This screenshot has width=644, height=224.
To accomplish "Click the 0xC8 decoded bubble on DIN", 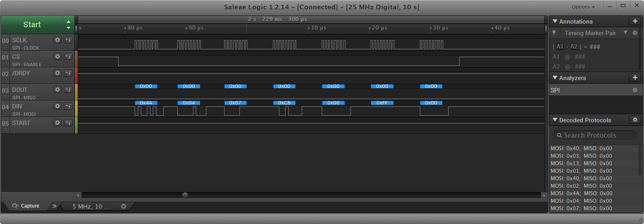I will pos(284,103).
